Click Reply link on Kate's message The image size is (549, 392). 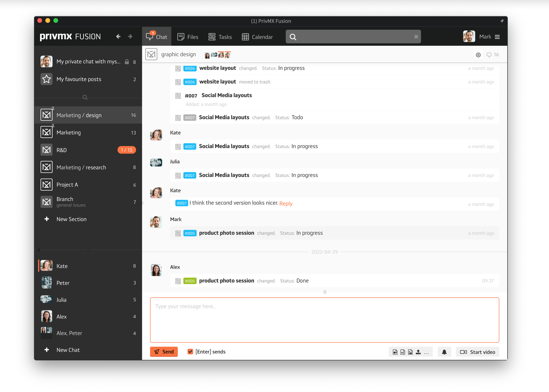286,204
